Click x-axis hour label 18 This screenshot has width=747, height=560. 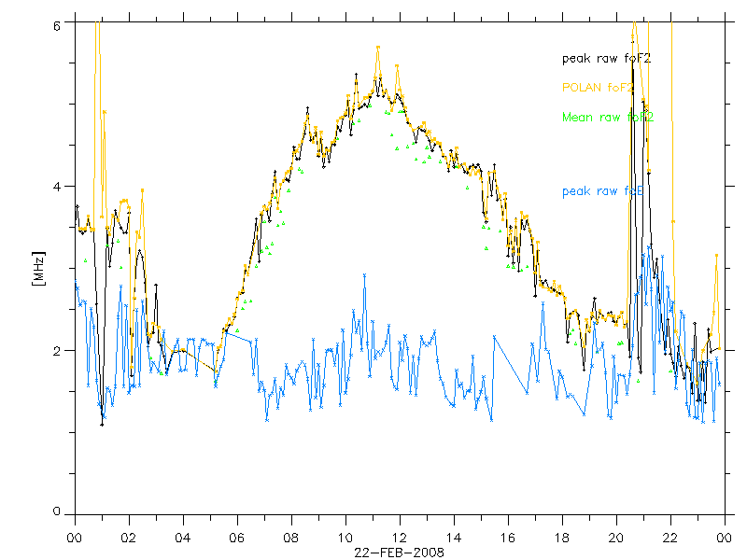[562, 539]
